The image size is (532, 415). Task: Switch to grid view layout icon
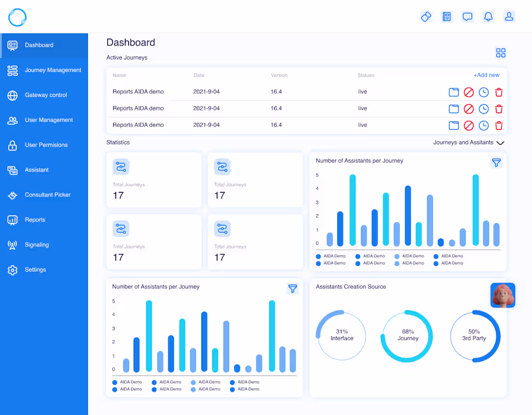501,53
